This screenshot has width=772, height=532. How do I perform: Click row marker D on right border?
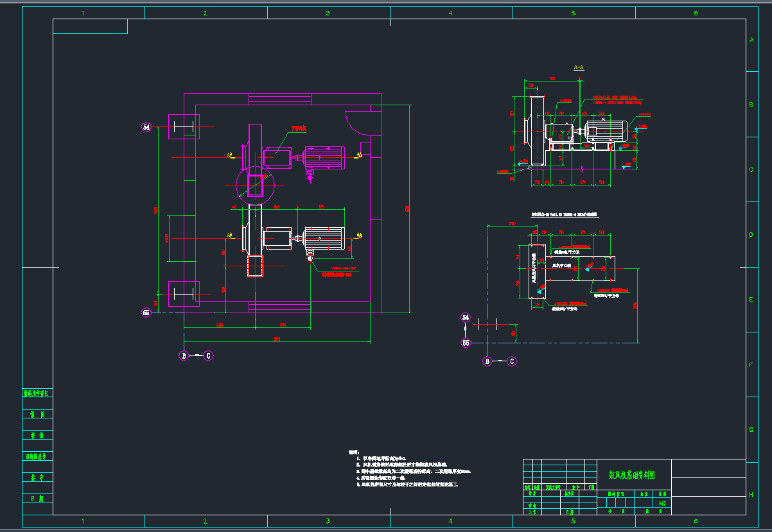coord(751,235)
